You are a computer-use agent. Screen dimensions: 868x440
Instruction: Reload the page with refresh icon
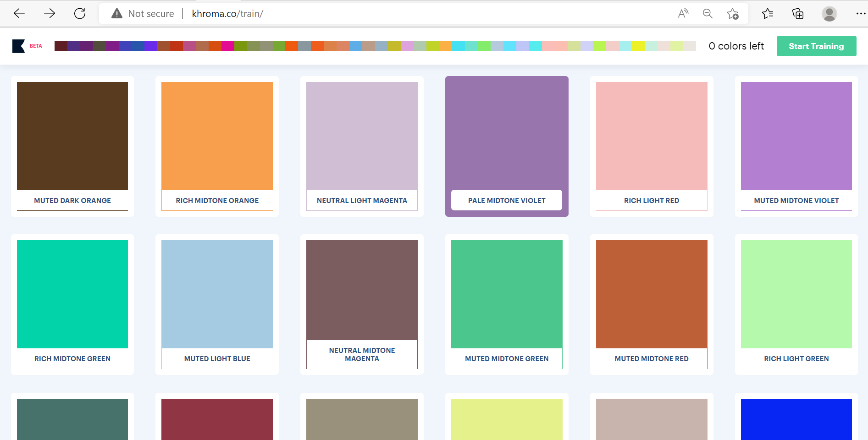click(x=80, y=14)
